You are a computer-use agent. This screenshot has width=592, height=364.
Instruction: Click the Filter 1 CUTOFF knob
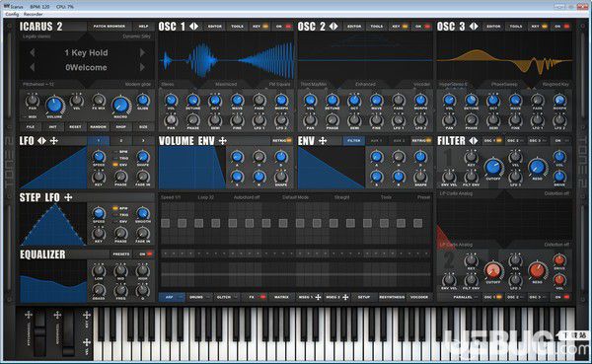tap(493, 167)
